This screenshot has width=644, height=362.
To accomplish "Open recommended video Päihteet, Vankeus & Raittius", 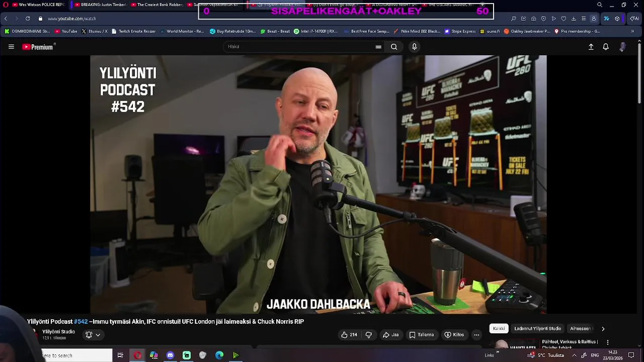I will coord(570,344).
